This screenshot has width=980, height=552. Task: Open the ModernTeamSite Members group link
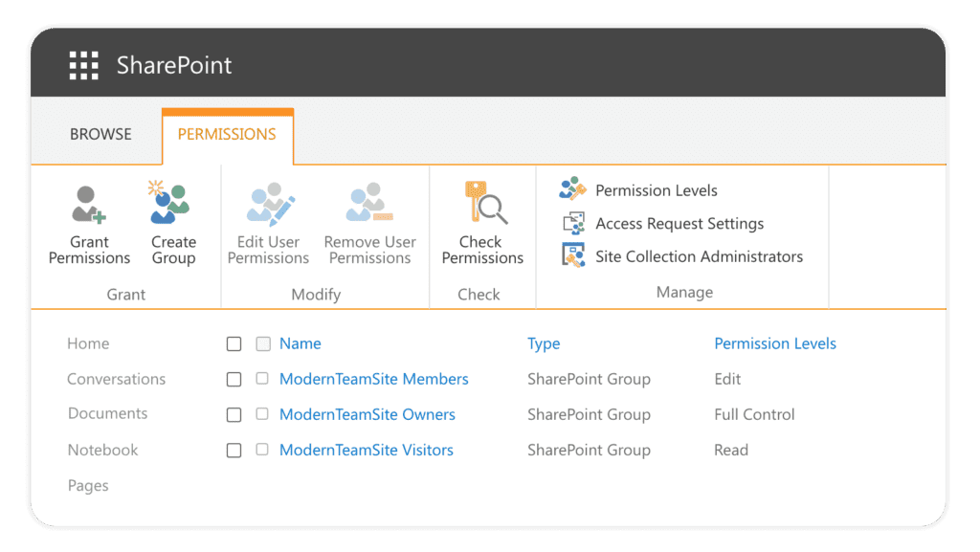coord(374,379)
